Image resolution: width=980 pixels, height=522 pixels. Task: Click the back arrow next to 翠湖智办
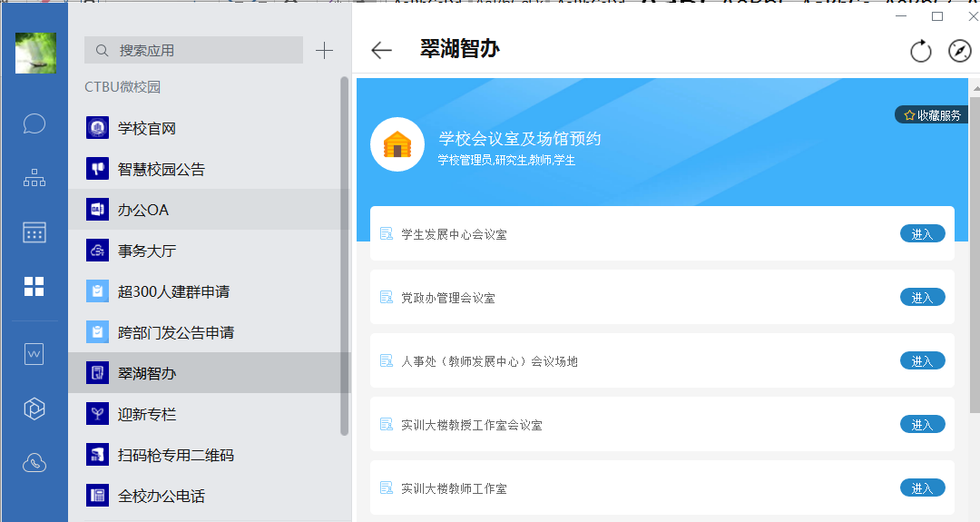pos(382,51)
